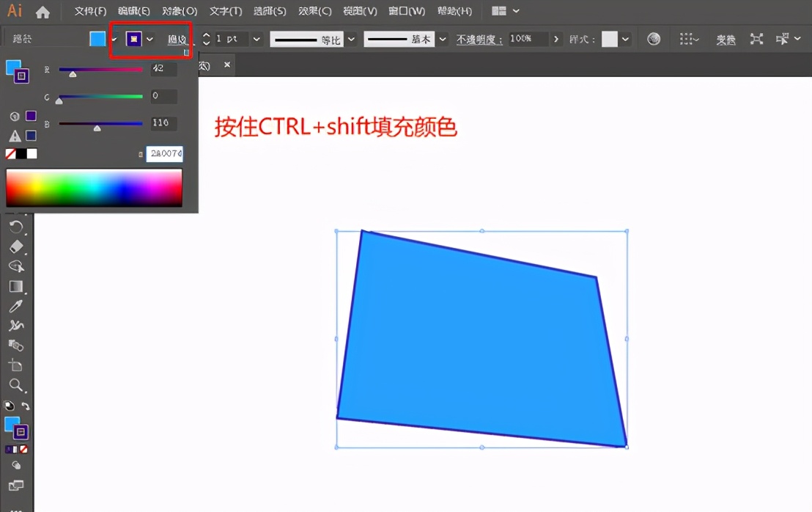Open the 编辑(E) Edit menu
This screenshot has width=812, height=512.
pyautogui.click(x=133, y=11)
